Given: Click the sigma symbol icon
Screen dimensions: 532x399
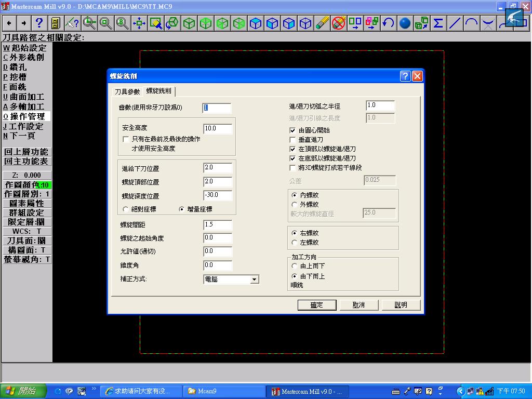Looking at the screenshot, I should [438, 23].
